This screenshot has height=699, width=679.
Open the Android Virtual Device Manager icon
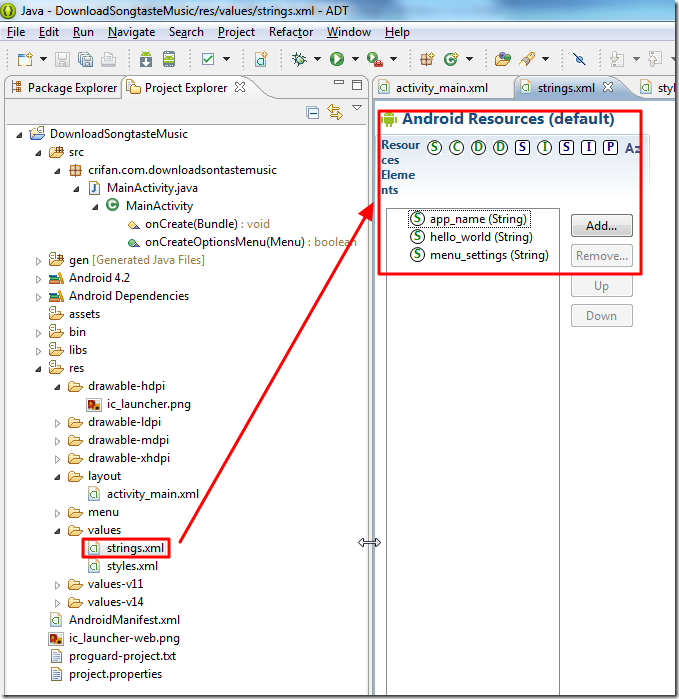[169, 59]
